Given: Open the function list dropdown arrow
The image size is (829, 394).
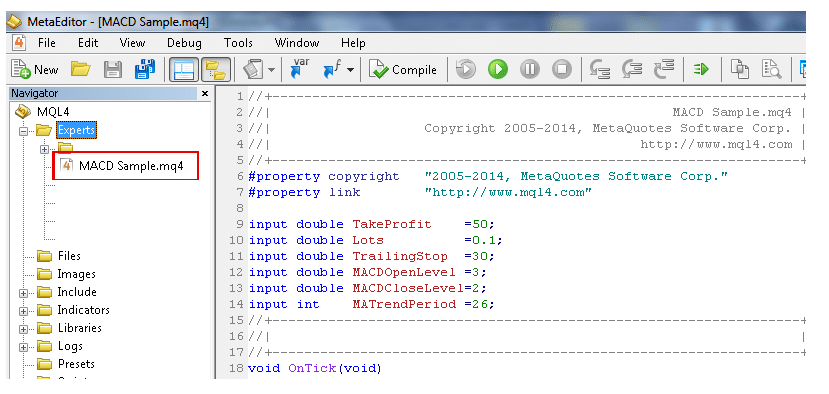Looking at the screenshot, I should [x=351, y=70].
